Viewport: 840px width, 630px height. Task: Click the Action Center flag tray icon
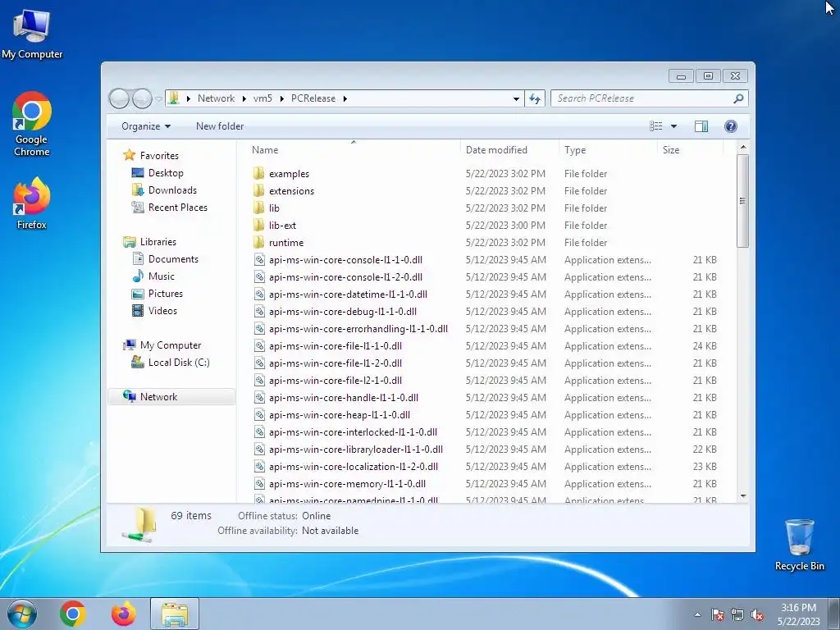tap(718, 614)
